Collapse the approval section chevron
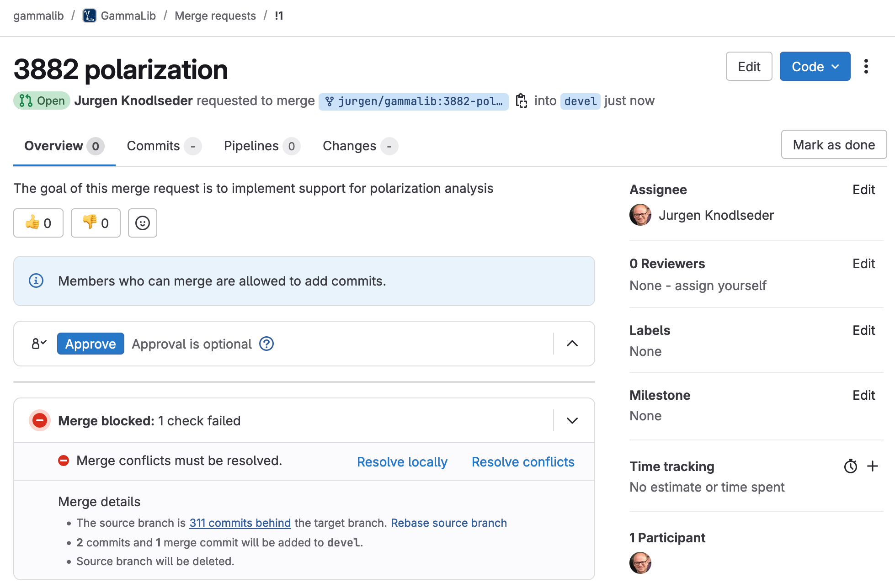The height and width of the screenshot is (588, 895). click(x=571, y=344)
